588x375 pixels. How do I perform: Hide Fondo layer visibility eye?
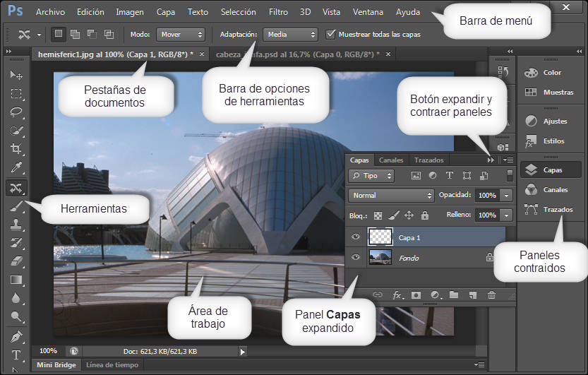(x=356, y=257)
